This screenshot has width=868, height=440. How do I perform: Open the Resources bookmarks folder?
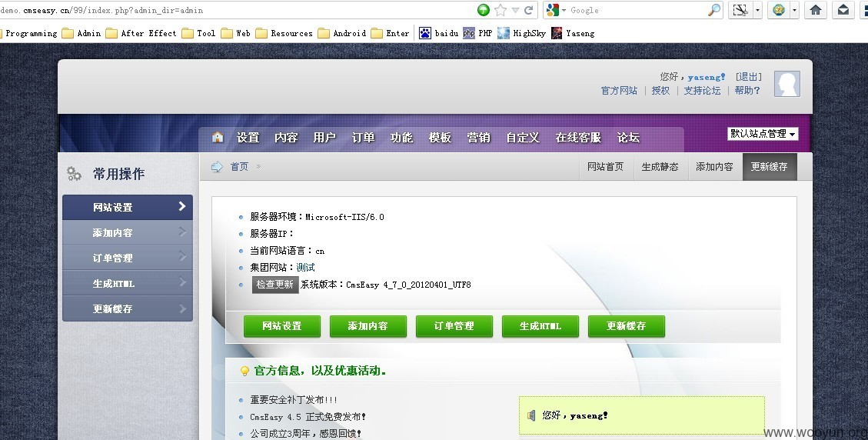[284, 33]
